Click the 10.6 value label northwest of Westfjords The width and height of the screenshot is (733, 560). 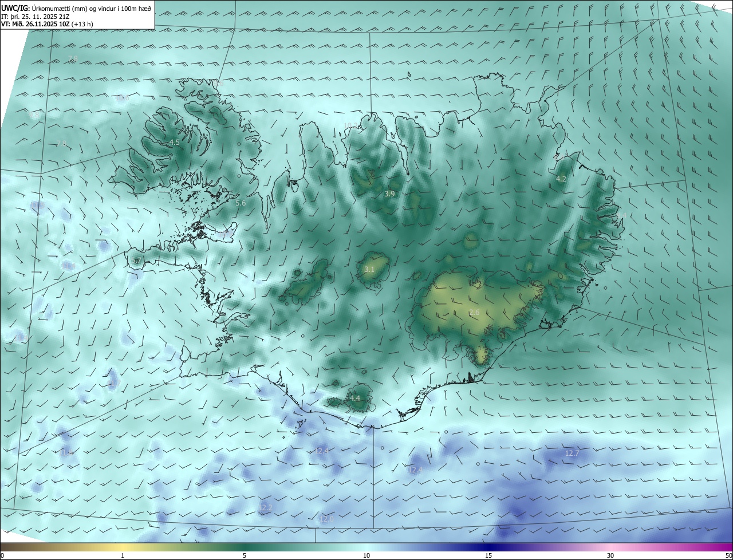[123, 98]
